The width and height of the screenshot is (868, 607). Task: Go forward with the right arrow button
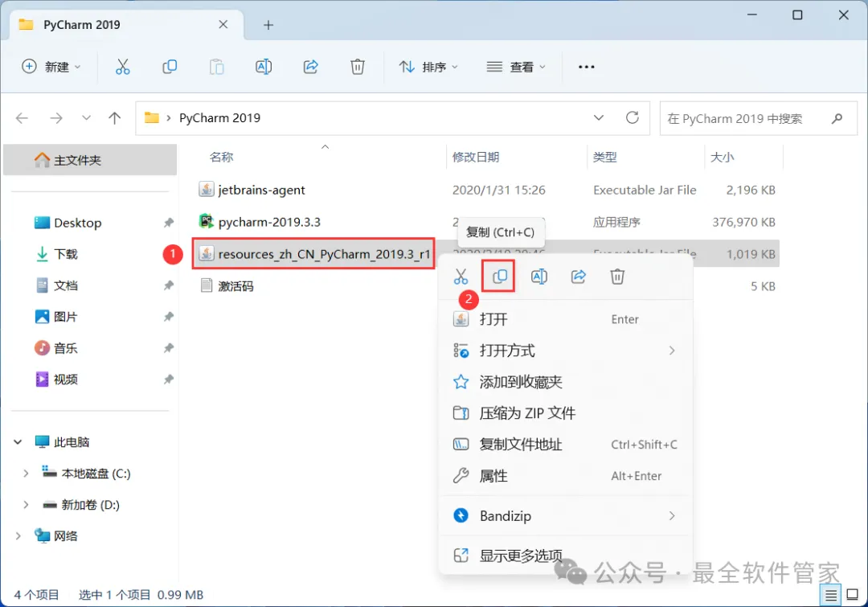pos(56,118)
